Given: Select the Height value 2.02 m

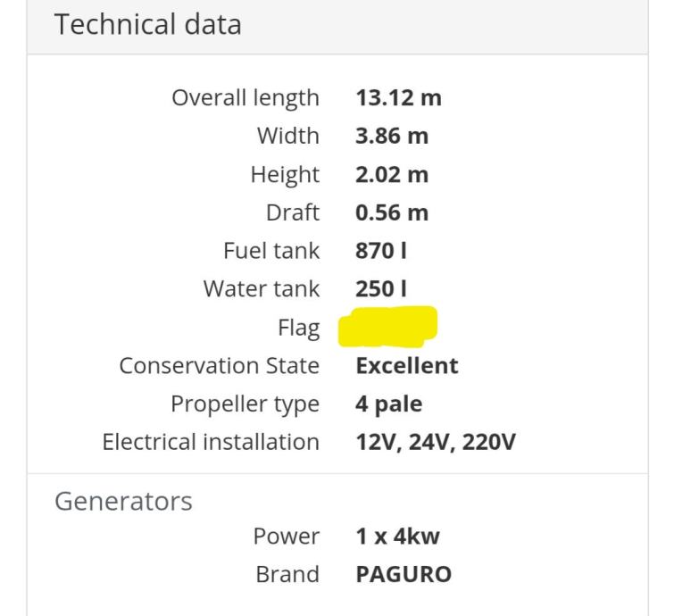Looking at the screenshot, I should [392, 175].
